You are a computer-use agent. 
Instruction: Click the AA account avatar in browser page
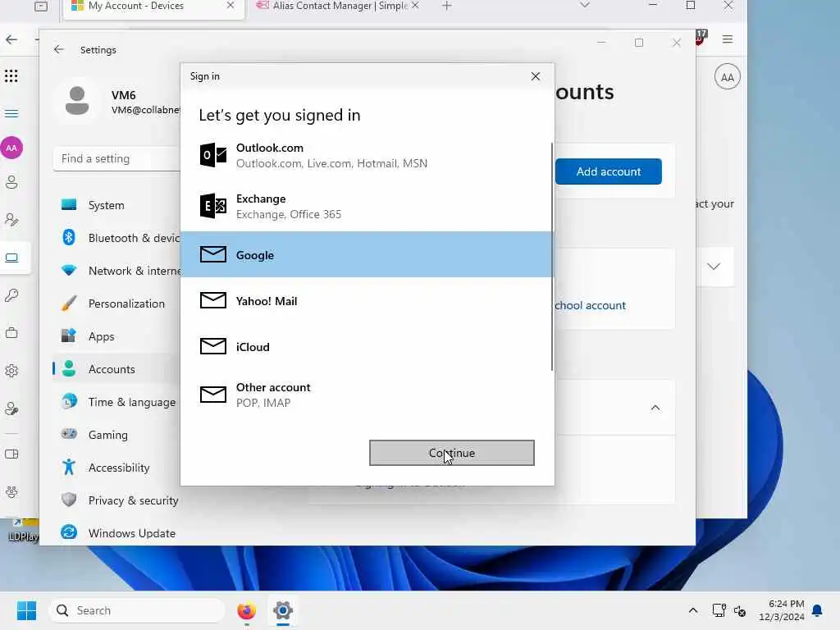727,77
